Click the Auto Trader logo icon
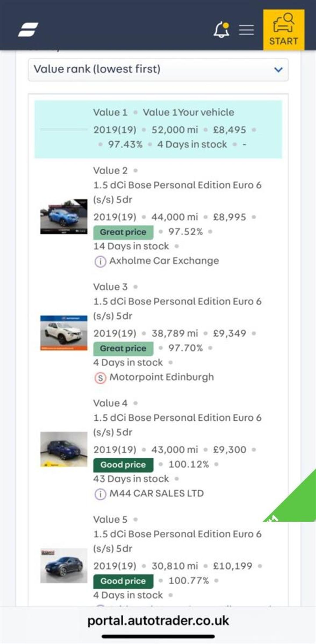The image size is (316, 644). (x=28, y=30)
